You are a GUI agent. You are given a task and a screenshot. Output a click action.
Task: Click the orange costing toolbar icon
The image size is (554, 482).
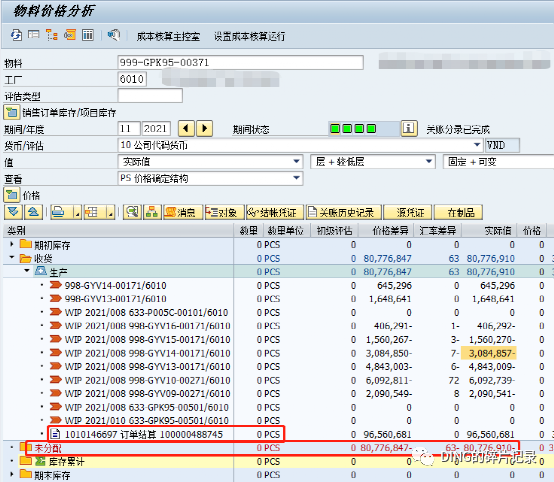pos(70,35)
